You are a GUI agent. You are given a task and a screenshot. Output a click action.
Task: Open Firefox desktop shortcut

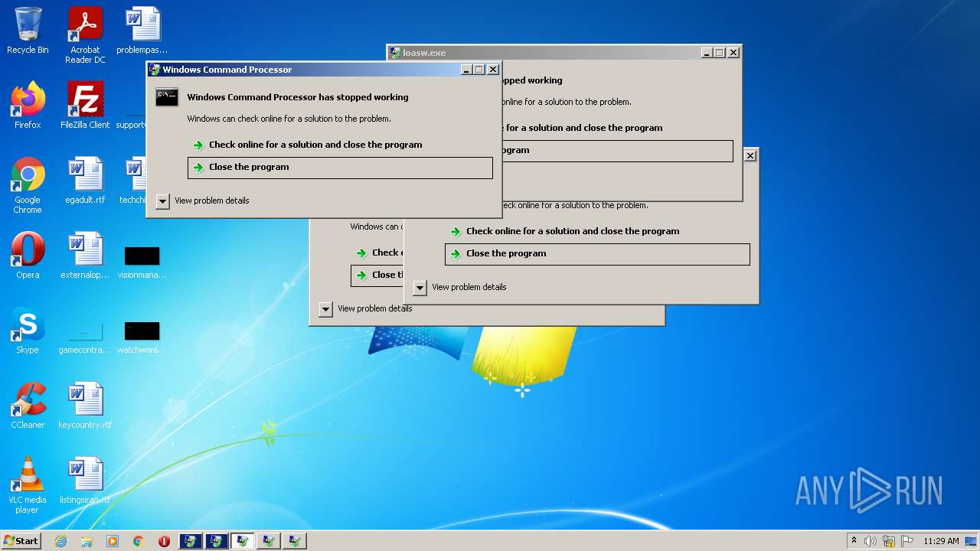(x=28, y=106)
